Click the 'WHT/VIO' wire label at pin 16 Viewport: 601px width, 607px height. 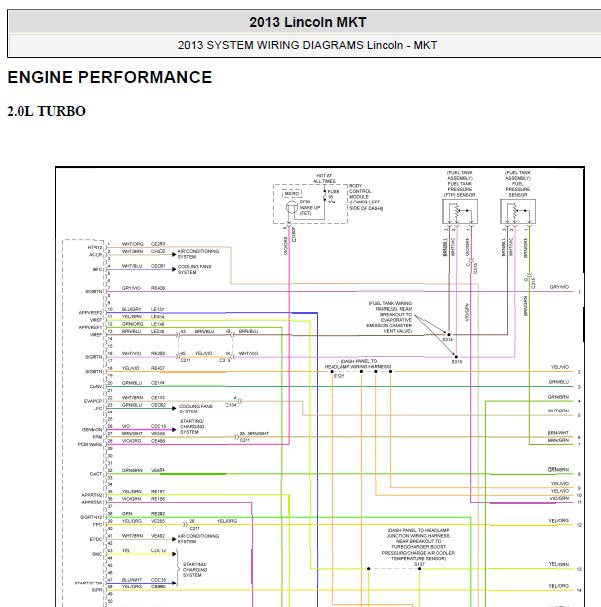(x=131, y=353)
